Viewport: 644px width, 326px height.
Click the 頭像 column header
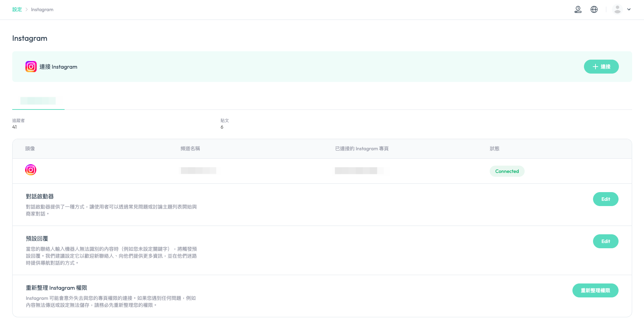[x=30, y=149]
